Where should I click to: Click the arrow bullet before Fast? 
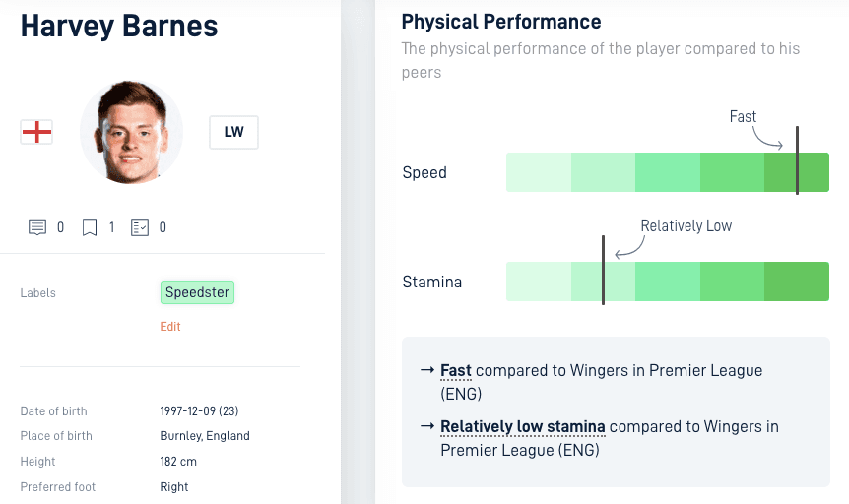click(427, 370)
